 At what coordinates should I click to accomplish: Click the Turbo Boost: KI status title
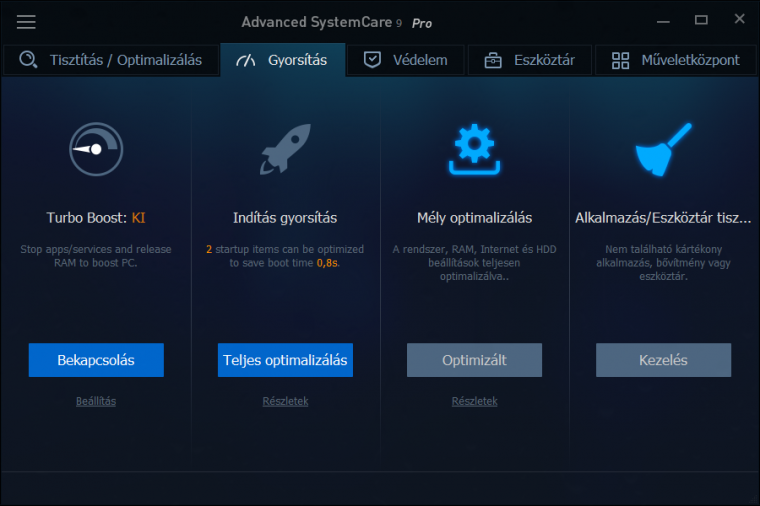tap(96, 218)
